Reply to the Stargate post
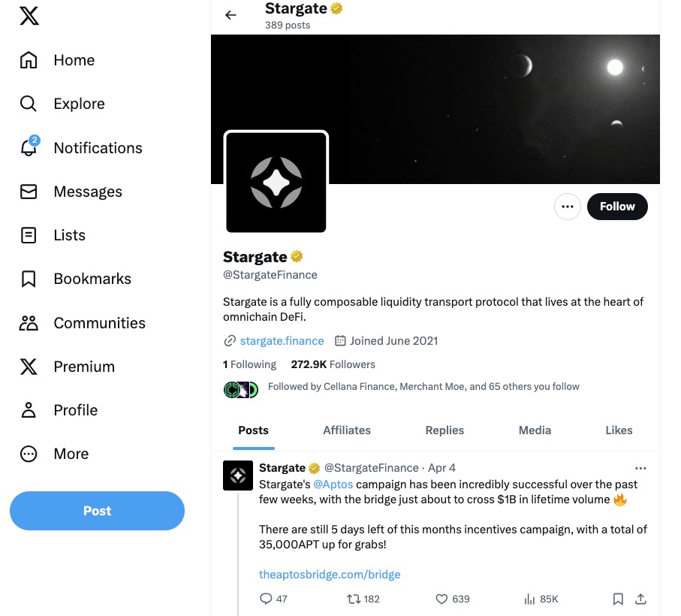The width and height of the screenshot is (681, 616). click(266, 599)
